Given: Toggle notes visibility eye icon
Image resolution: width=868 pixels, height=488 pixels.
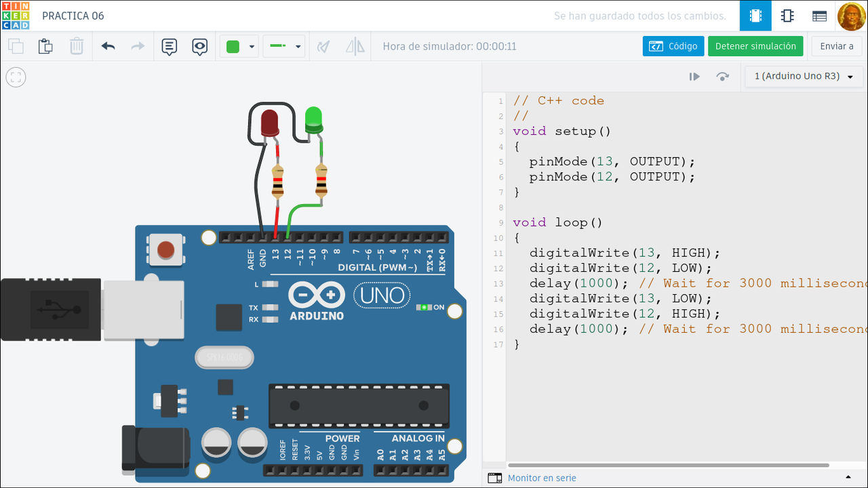Looking at the screenshot, I should pos(199,47).
